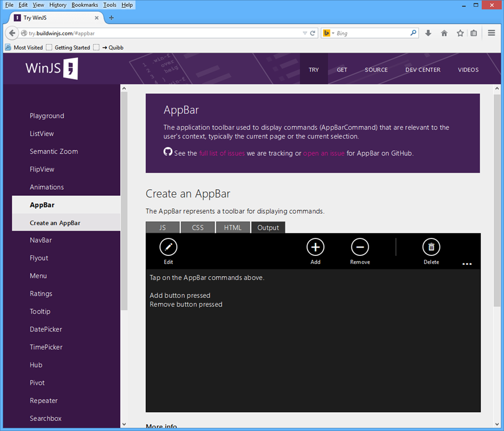Image resolution: width=504 pixels, height=431 pixels.
Task: Close the Try WinJS tab
Action: coord(97,18)
